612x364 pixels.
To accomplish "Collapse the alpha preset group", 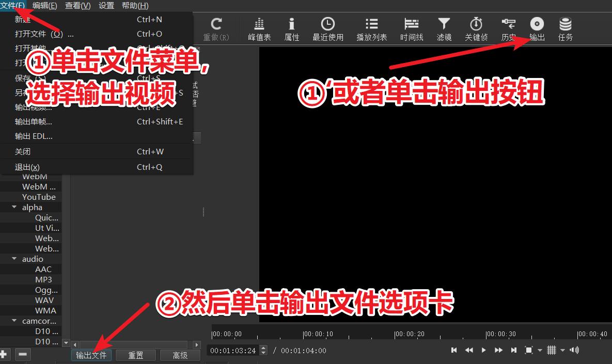I will coord(14,207).
